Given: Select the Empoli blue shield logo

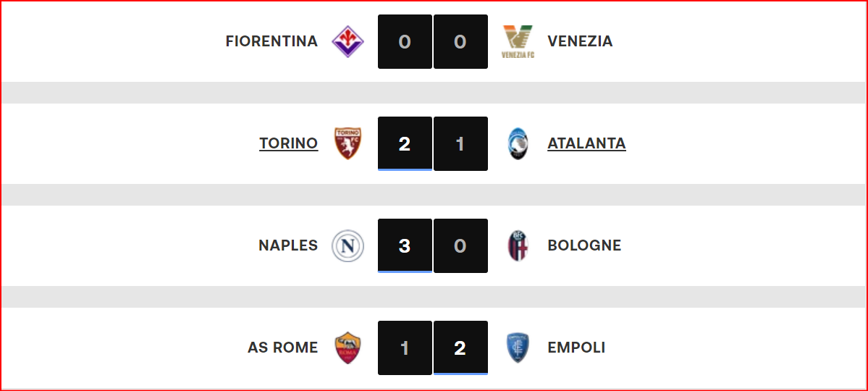Looking at the screenshot, I should 518,348.
